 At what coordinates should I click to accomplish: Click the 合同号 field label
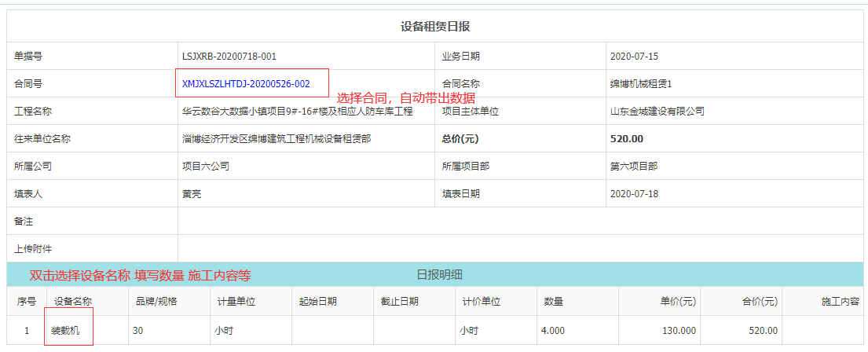coord(28,84)
